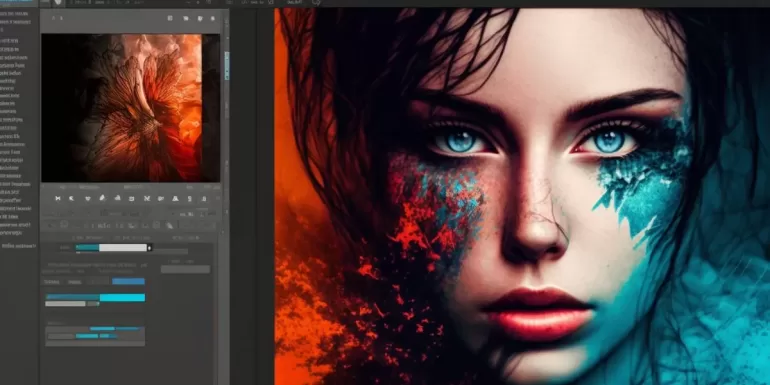This screenshot has width=770, height=385.
Task: Click the tenth icon in the row below the flower preview
Action: pyautogui.click(x=190, y=198)
